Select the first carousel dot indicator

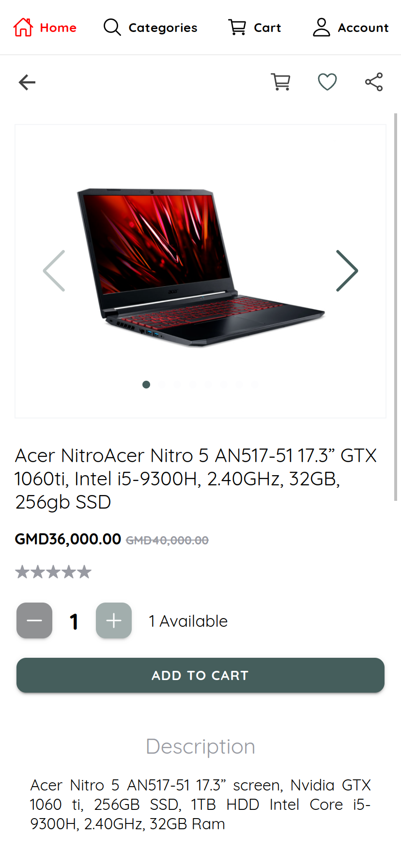point(146,385)
